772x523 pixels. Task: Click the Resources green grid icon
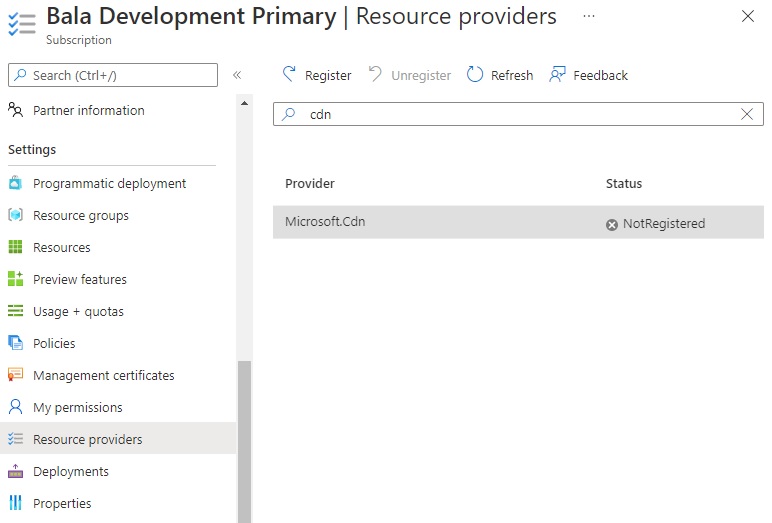tap(15, 247)
